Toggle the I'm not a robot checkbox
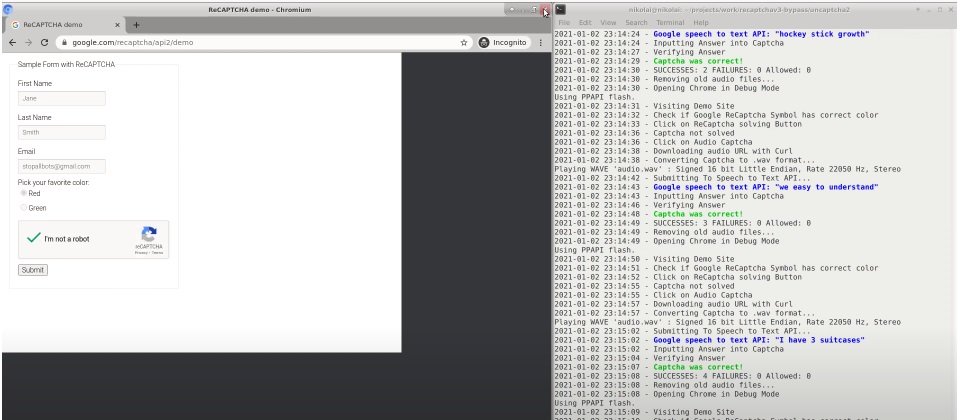This screenshot has width=960, height=420. pos(34,238)
